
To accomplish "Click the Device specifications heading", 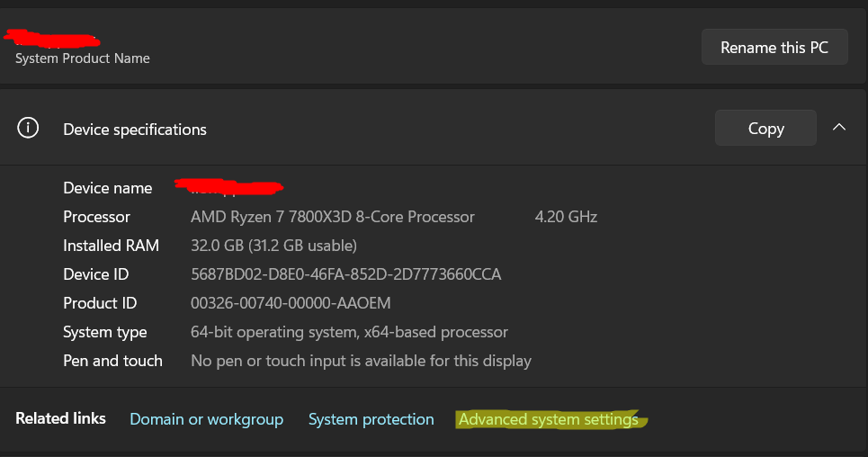I will coord(135,130).
